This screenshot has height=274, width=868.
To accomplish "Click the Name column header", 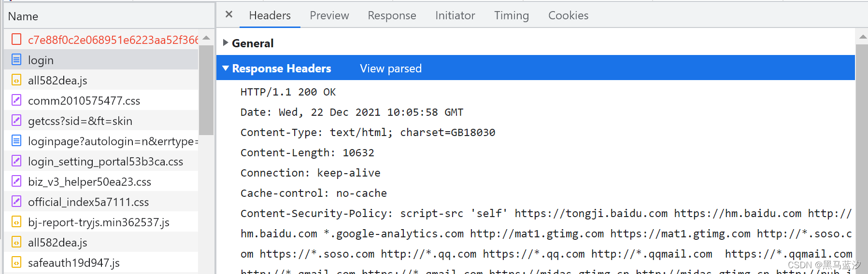I will pyautogui.click(x=23, y=16).
